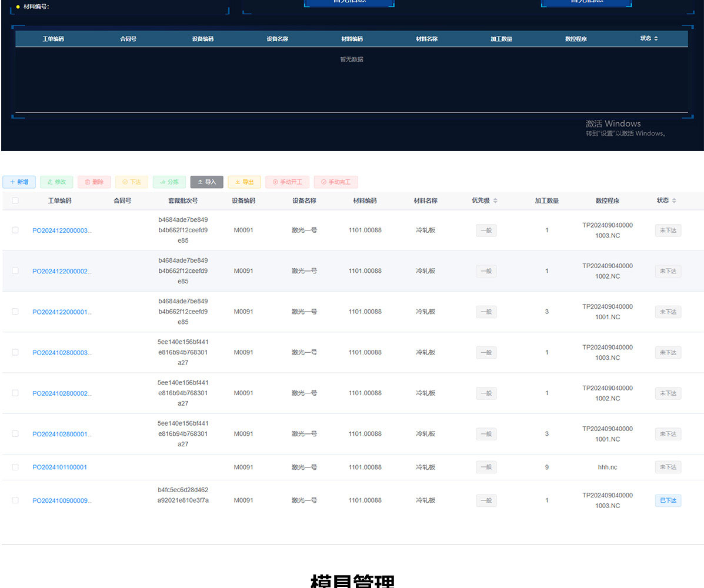This screenshot has width=704, height=588.
Task: Check the box for row PO2024122000003
Action: pos(15,230)
